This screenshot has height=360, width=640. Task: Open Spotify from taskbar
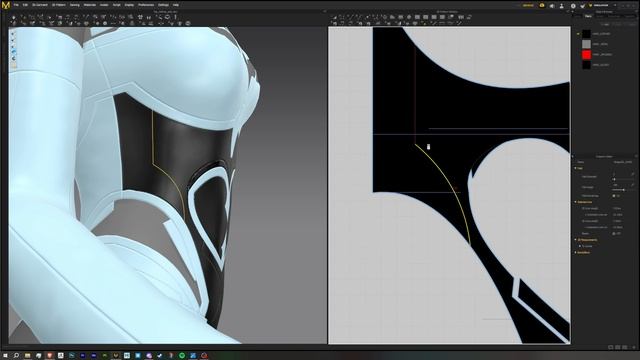tap(182, 356)
